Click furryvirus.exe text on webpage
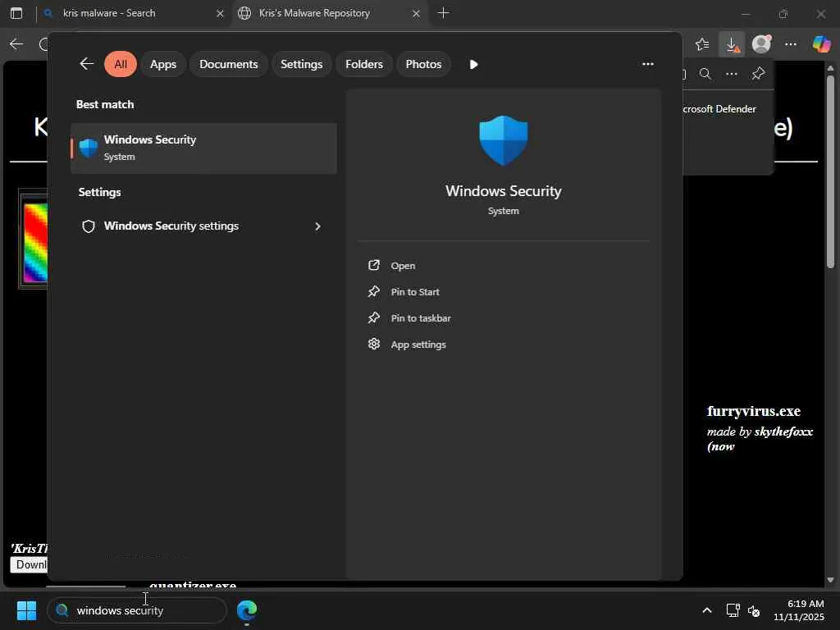This screenshot has height=630, width=840. [754, 412]
